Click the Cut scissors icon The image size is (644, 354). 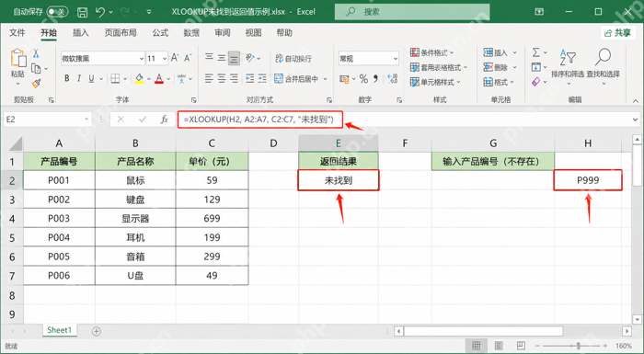click(36, 53)
